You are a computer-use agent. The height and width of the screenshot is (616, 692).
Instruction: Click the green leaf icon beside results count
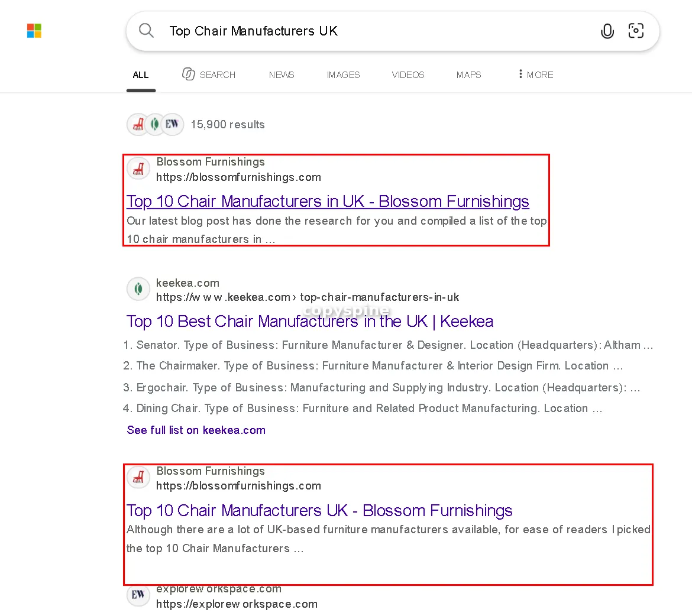pyautogui.click(x=154, y=124)
